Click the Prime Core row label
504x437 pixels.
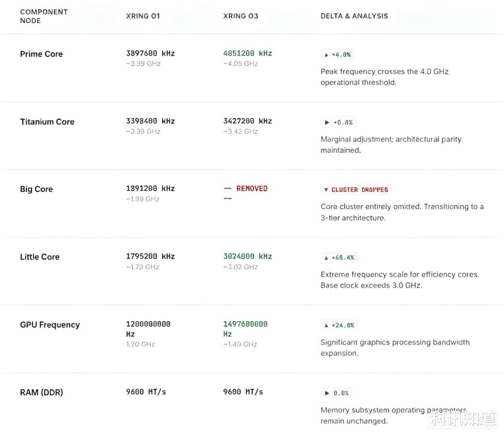point(41,54)
